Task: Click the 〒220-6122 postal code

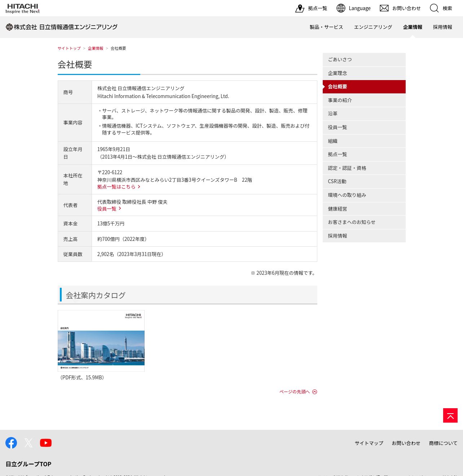Action: click(x=110, y=172)
